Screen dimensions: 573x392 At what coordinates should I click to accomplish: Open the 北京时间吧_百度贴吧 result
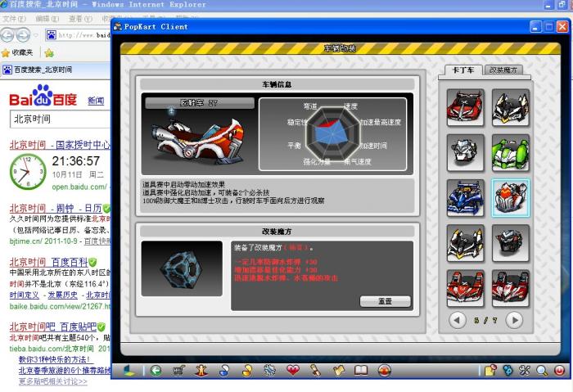coord(53,327)
